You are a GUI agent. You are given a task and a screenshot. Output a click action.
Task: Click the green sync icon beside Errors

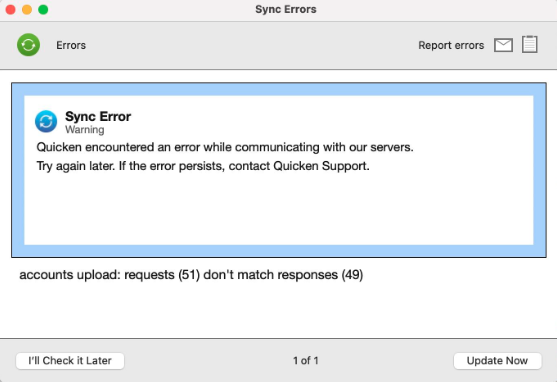pyautogui.click(x=28, y=45)
